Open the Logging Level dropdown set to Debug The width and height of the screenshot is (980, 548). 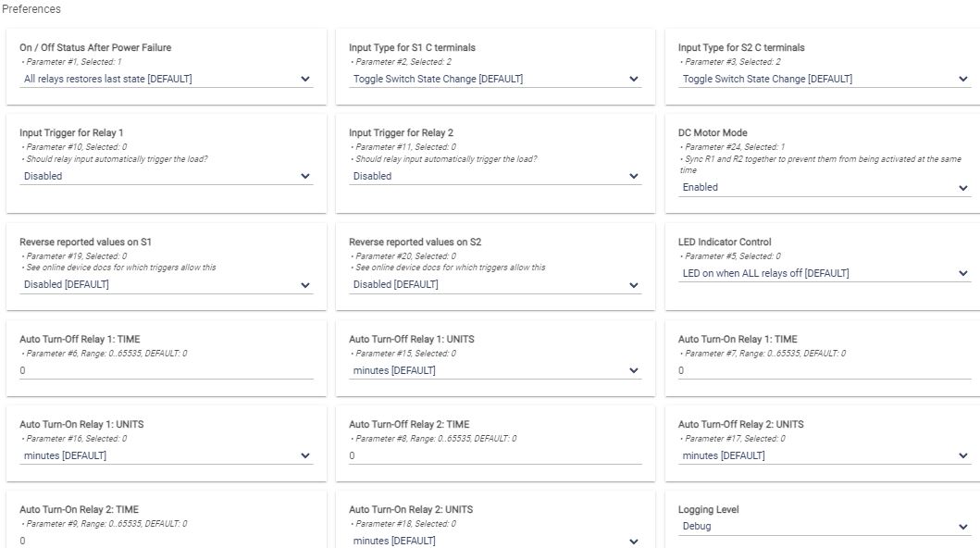click(x=825, y=527)
